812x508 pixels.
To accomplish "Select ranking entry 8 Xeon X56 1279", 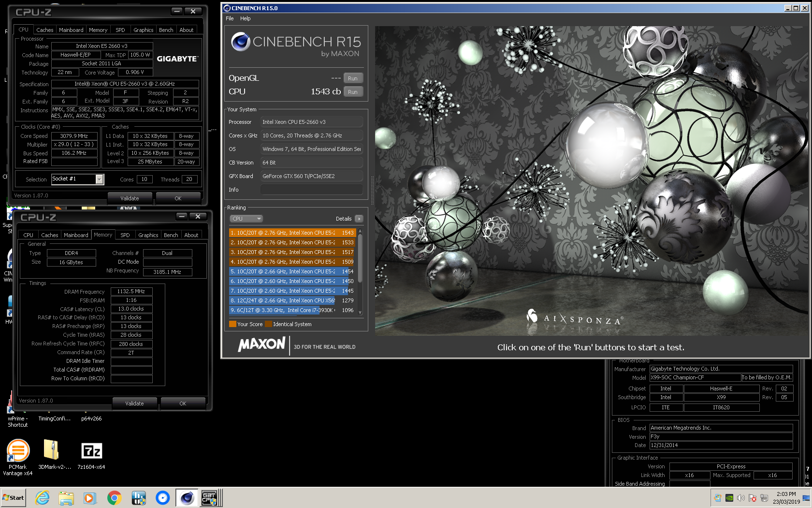I will point(292,300).
